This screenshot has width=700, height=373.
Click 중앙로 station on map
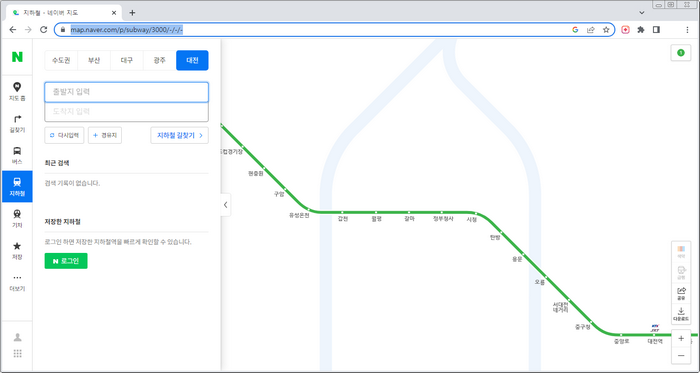[621, 341]
